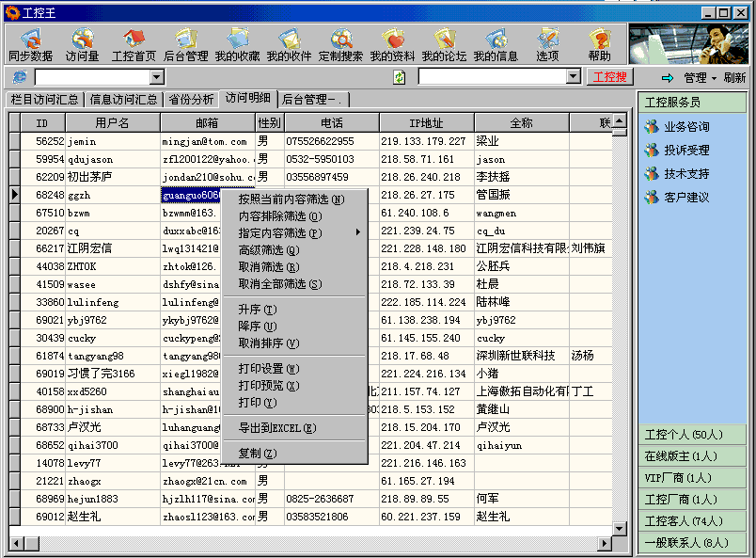Select 高级筛选 from context menu
756x558 pixels.
(269, 250)
